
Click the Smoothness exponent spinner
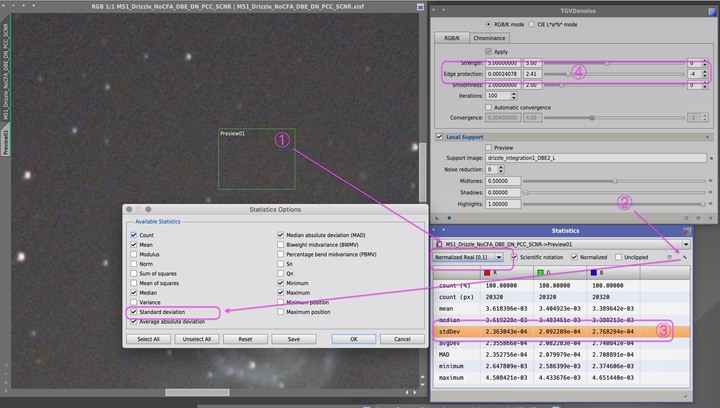705,85
